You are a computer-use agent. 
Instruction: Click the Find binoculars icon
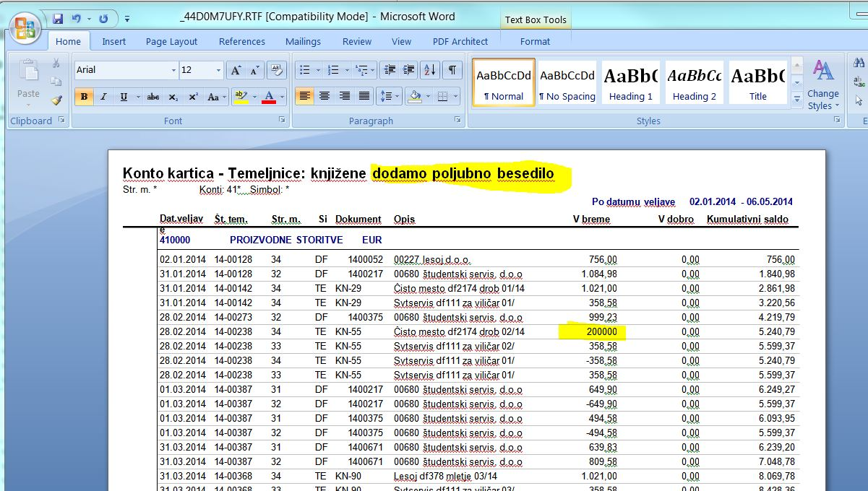click(x=859, y=63)
